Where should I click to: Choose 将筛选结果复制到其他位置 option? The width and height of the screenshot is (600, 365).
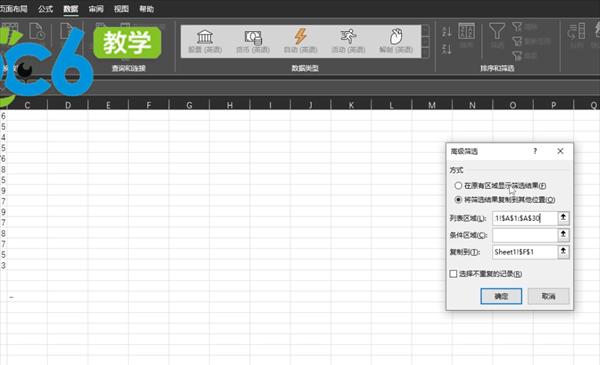point(505,200)
